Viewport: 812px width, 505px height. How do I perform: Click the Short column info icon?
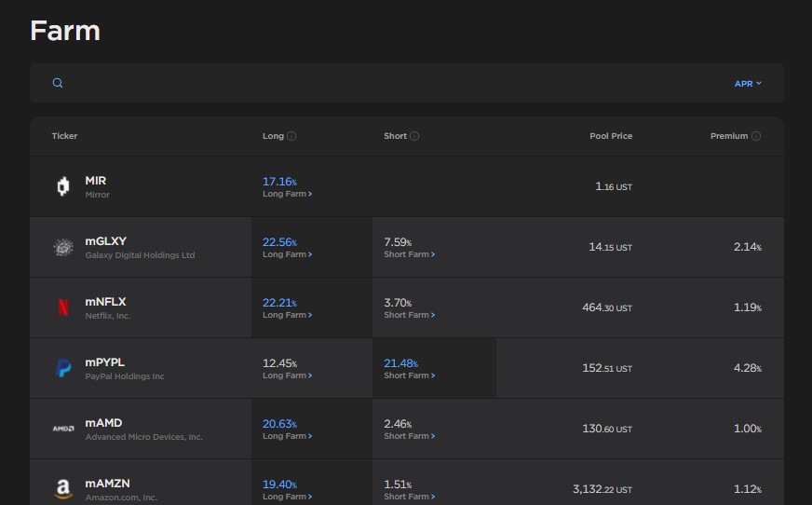414,136
